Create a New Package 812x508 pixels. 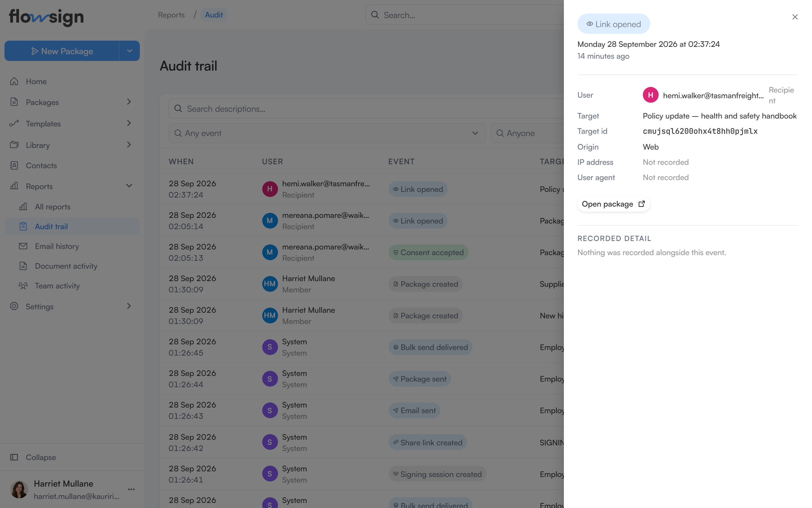(62, 51)
